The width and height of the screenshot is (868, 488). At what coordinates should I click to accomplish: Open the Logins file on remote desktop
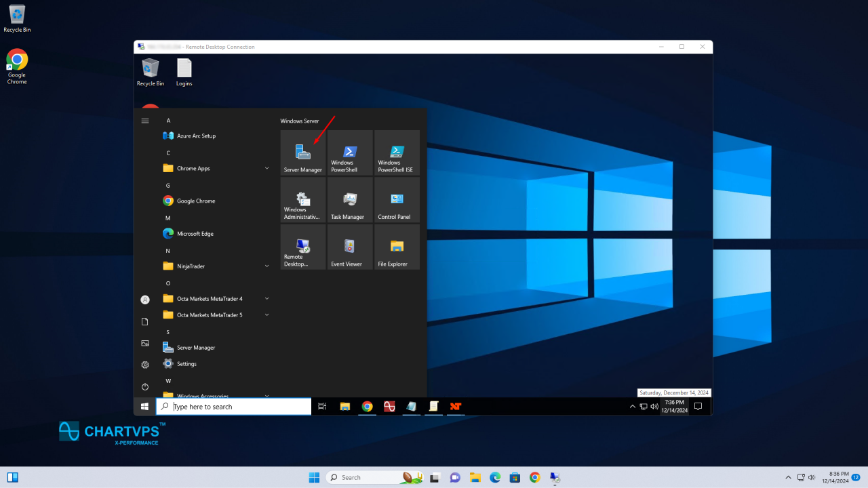(184, 73)
